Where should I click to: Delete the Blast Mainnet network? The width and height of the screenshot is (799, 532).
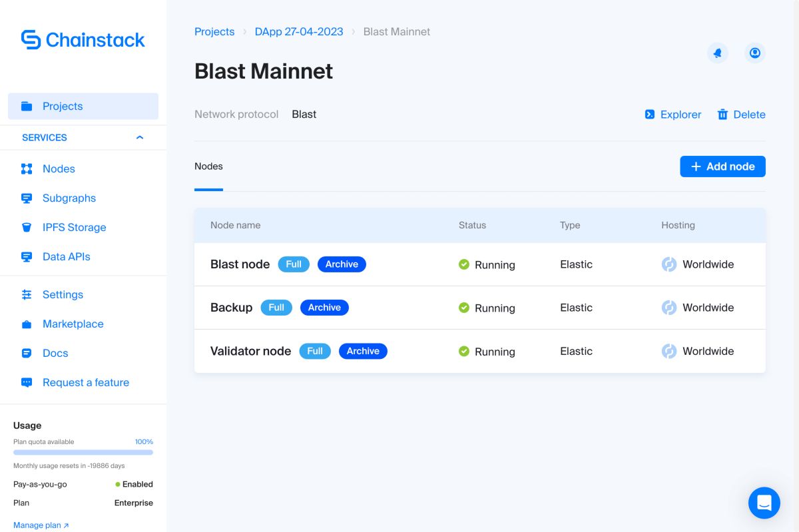(x=741, y=115)
